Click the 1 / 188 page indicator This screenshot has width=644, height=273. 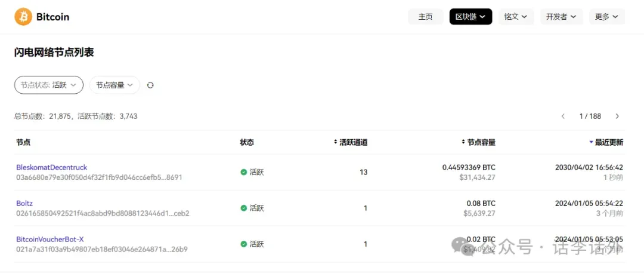point(590,116)
